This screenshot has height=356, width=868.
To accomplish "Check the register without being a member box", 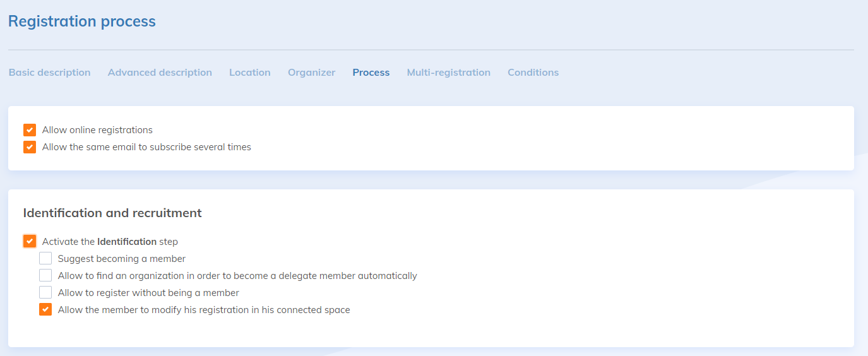I will pyautogui.click(x=45, y=292).
